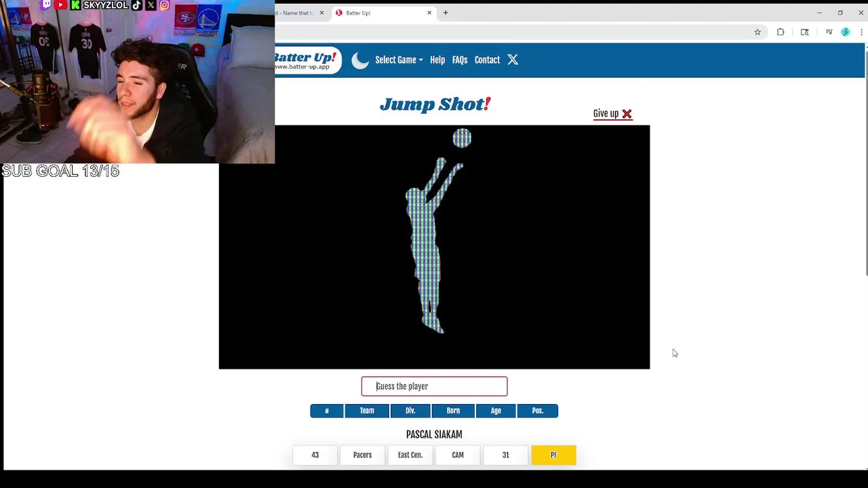
Task: Click the X icon in the stream overlay
Action: [x=151, y=5]
